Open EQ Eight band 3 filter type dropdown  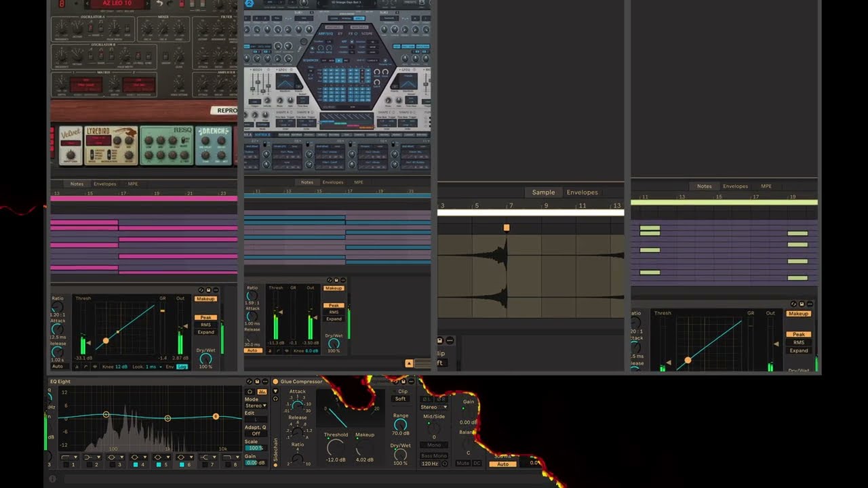(x=114, y=457)
